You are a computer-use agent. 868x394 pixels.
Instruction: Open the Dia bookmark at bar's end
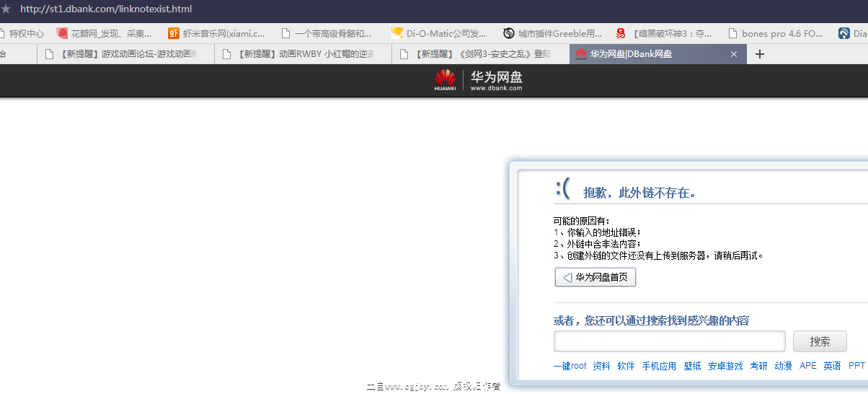point(853,33)
